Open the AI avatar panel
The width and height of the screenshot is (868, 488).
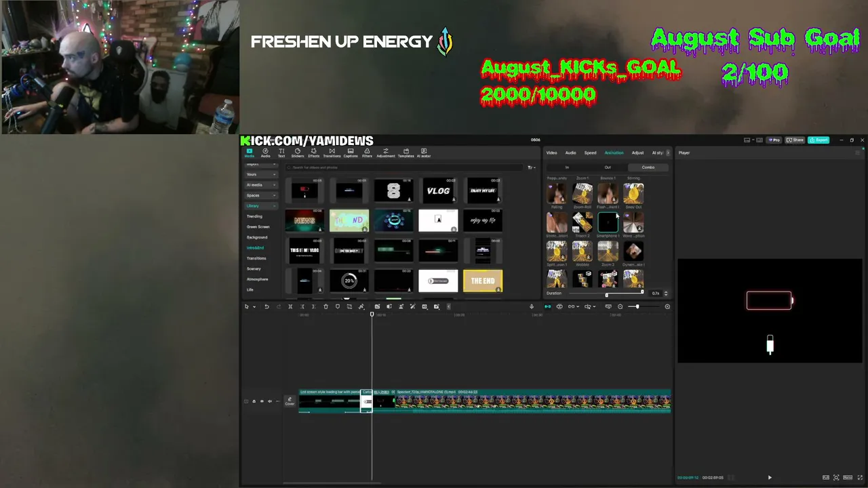tap(424, 152)
